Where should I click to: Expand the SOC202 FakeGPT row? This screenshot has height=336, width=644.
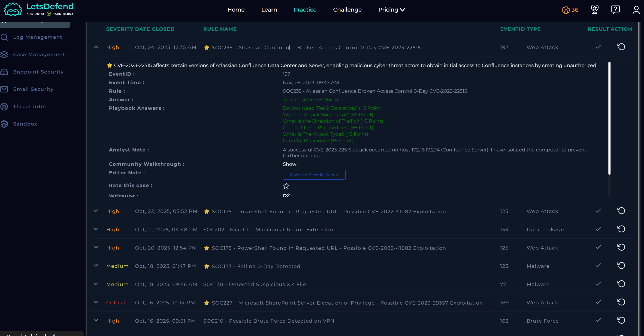[96, 229]
